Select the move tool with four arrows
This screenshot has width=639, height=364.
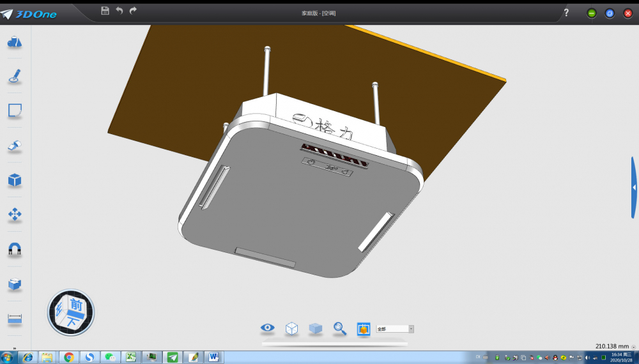click(x=15, y=214)
